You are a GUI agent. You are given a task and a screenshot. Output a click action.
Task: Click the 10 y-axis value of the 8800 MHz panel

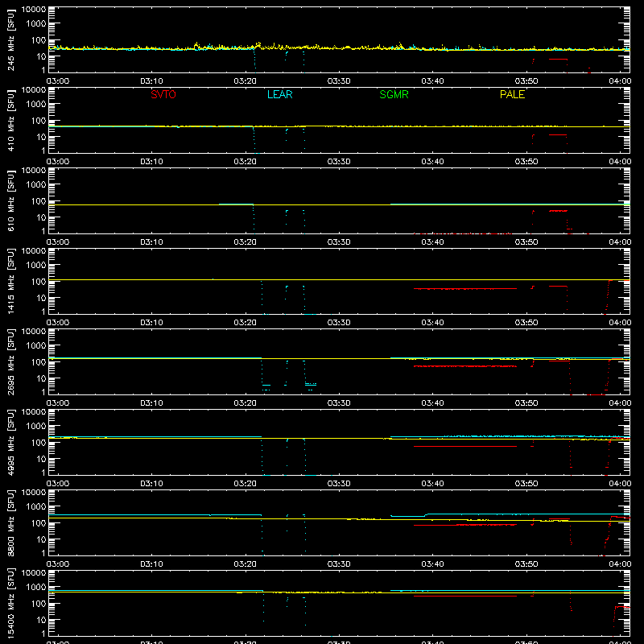[42, 539]
